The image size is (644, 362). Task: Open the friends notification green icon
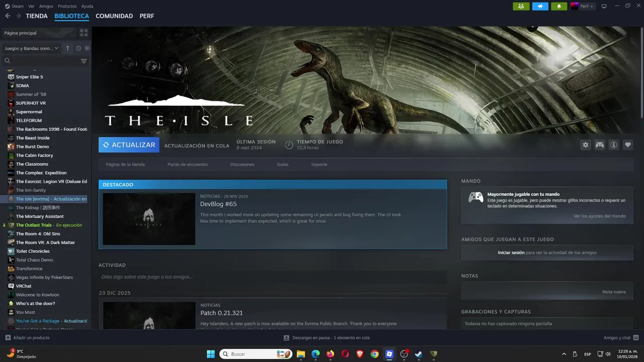pos(521,6)
